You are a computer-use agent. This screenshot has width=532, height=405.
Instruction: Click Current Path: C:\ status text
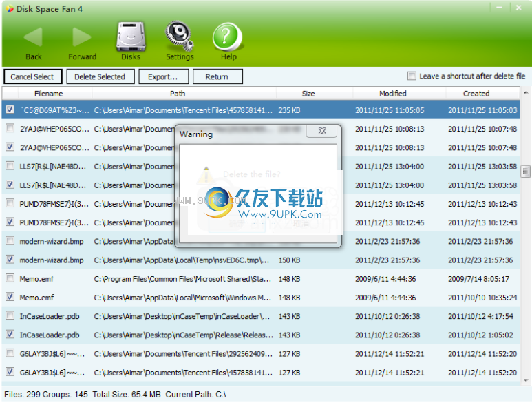pyautogui.click(x=195, y=395)
